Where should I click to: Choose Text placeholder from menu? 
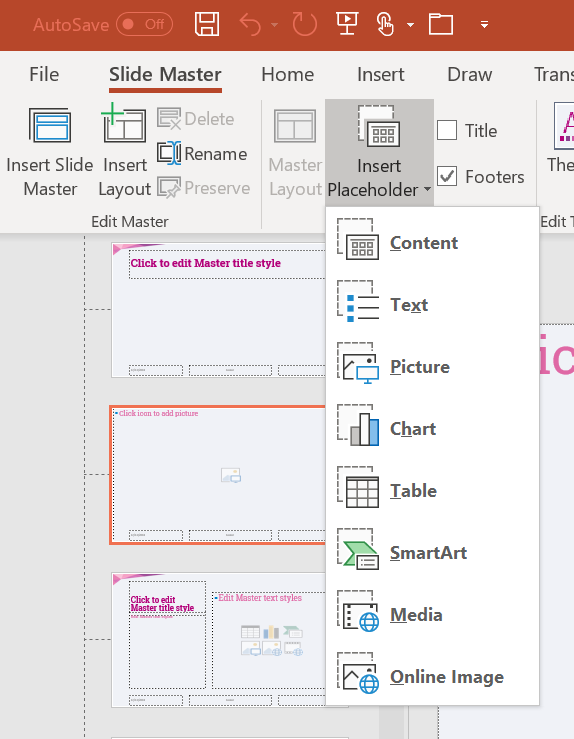tap(432, 301)
